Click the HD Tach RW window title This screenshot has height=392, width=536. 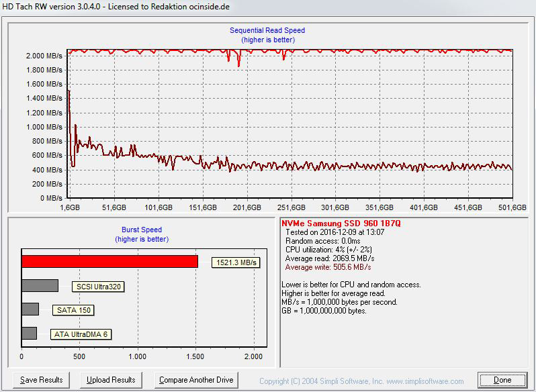point(116,7)
